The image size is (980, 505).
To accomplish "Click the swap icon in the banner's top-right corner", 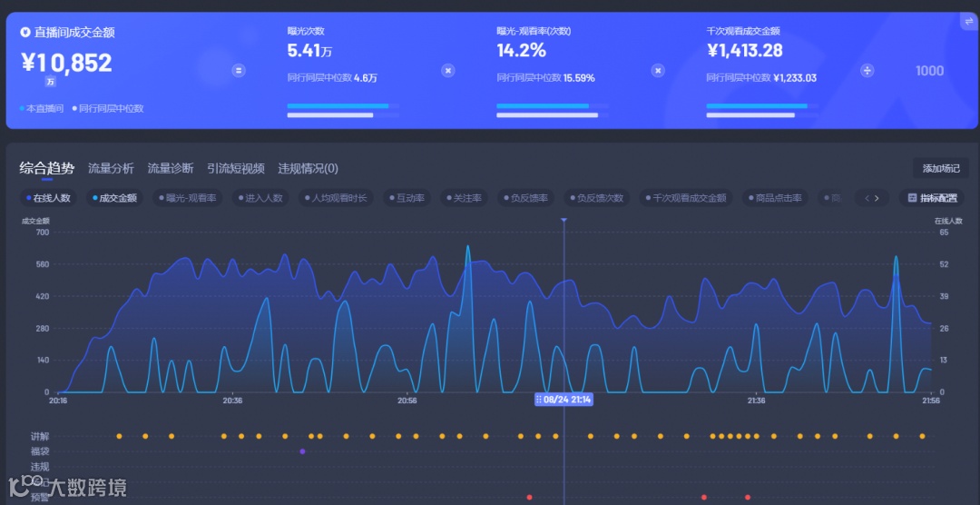I will (970, 20).
